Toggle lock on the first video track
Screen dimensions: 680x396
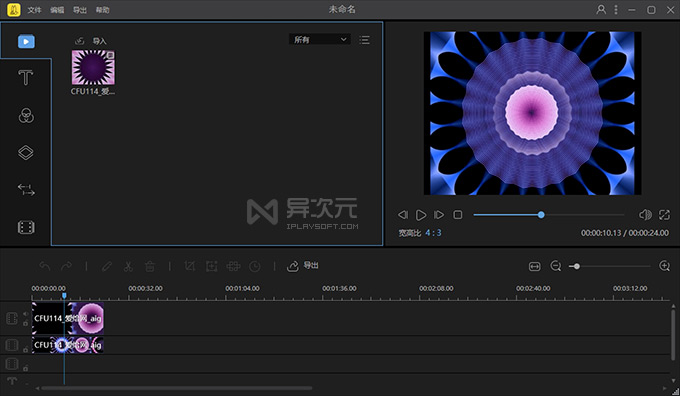[26, 324]
